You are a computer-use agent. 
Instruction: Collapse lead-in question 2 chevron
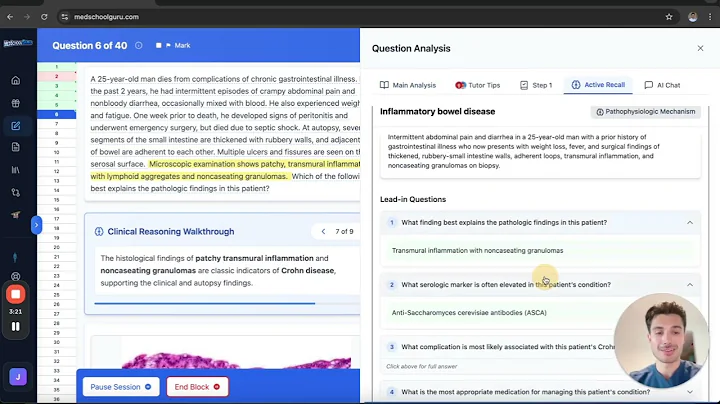click(x=690, y=285)
